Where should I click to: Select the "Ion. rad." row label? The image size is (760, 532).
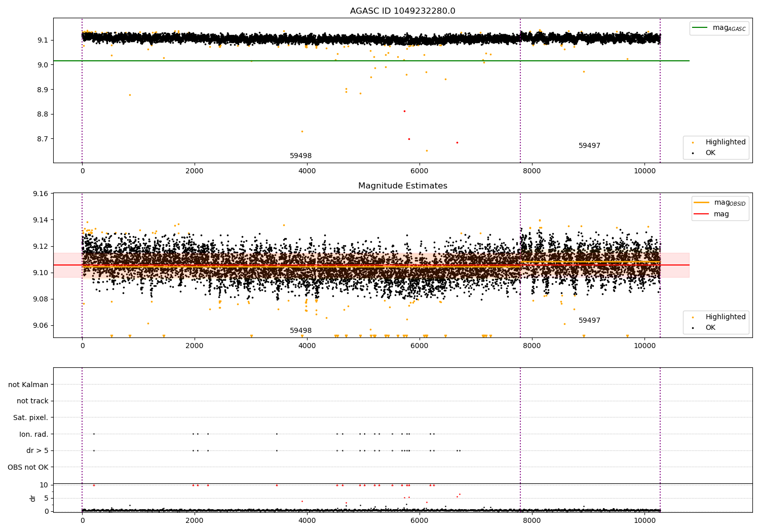(x=34, y=434)
